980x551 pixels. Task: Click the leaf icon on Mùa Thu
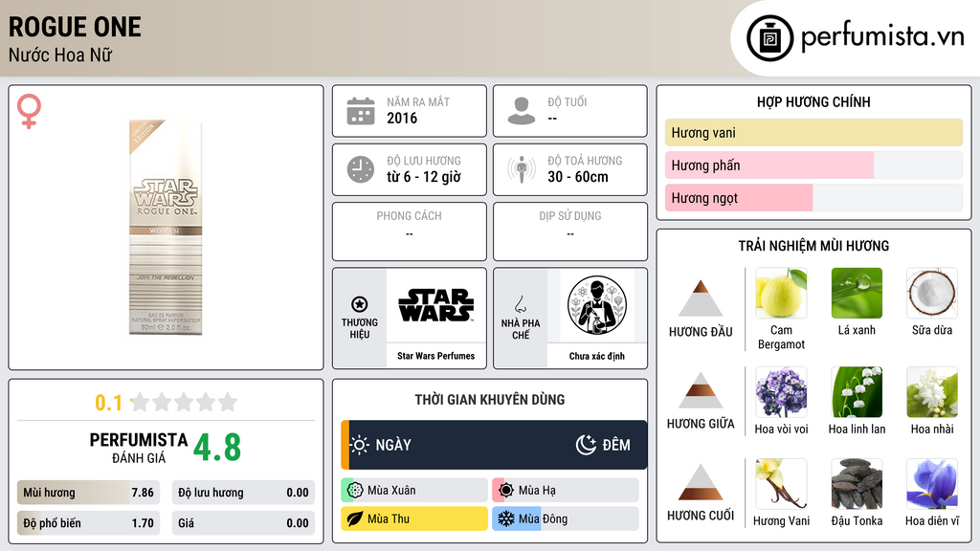(355, 518)
